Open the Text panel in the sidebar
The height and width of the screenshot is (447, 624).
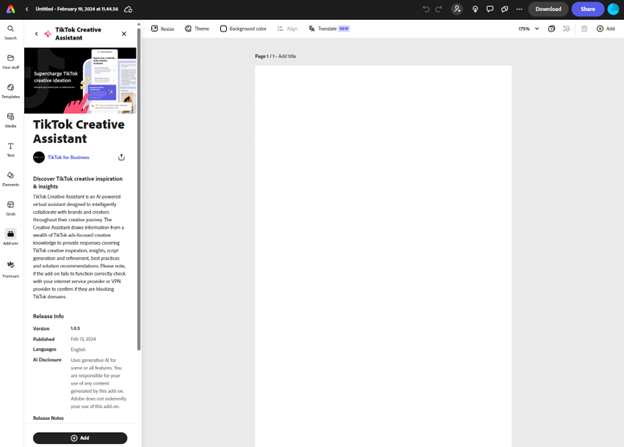tap(11, 150)
